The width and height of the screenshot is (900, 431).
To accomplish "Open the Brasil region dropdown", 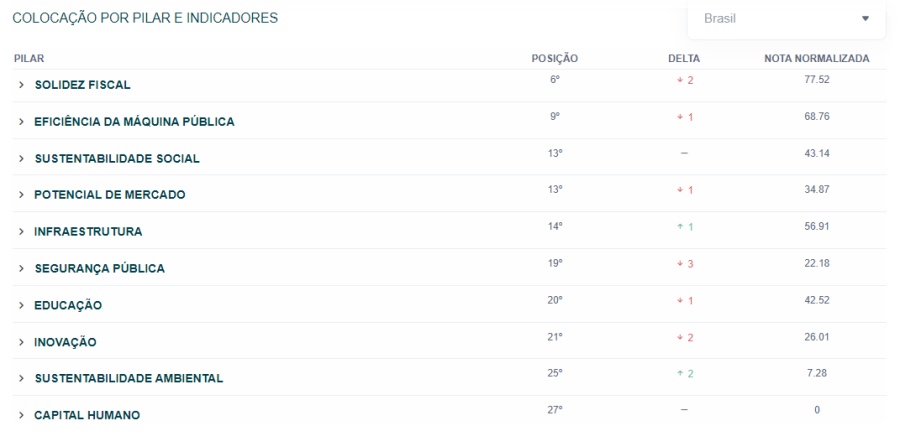I will point(786,19).
